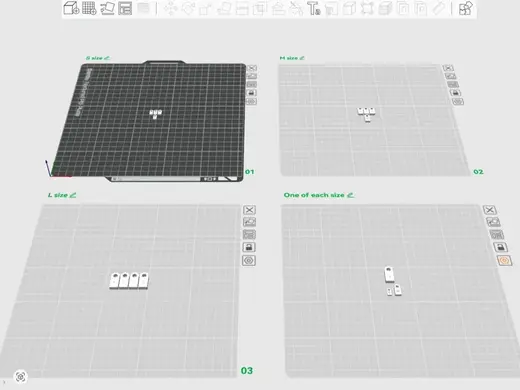520x390 pixels.
Task: Click the camera view icon at bottom left
Action: (x=21, y=377)
